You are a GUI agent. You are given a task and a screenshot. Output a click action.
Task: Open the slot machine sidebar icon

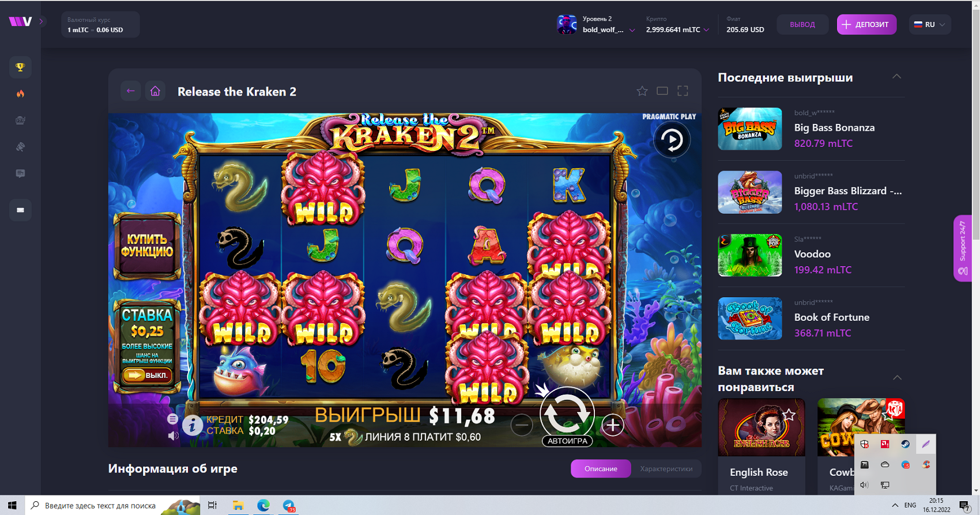pyautogui.click(x=20, y=120)
